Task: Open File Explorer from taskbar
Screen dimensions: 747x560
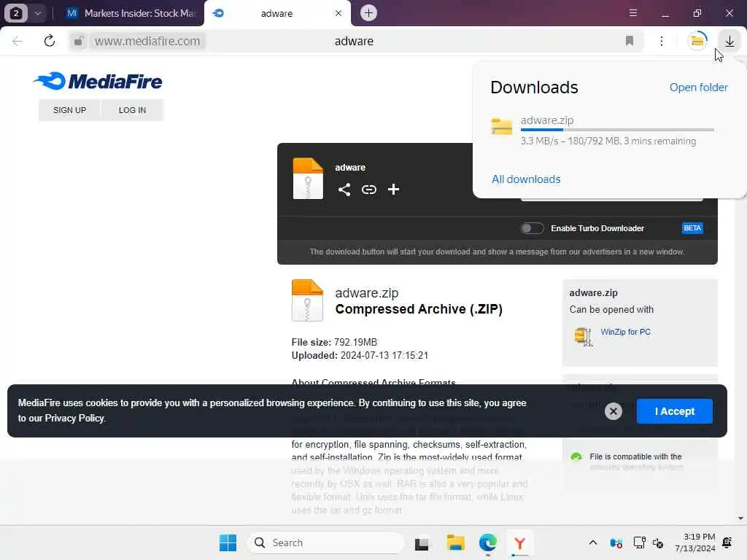Action: [x=455, y=542]
